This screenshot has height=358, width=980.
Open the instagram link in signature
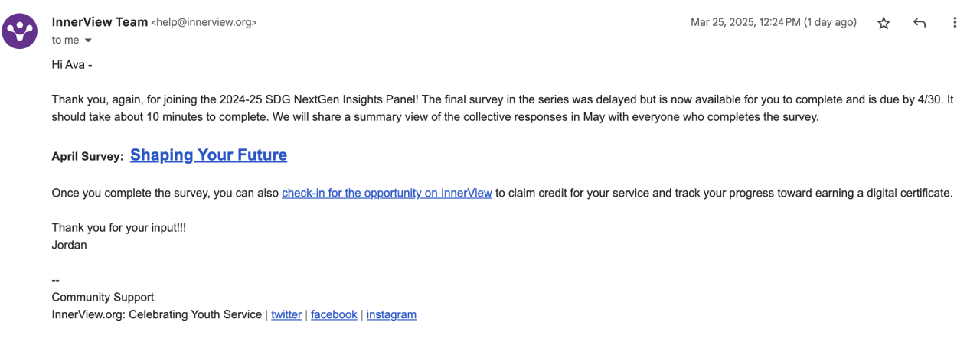(391, 314)
